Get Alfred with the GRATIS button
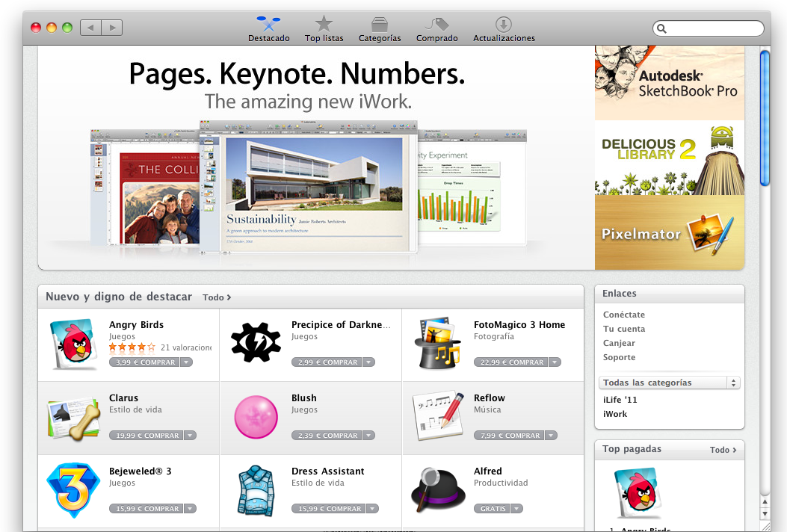The width and height of the screenshot is (787, 532). point(492,508)
